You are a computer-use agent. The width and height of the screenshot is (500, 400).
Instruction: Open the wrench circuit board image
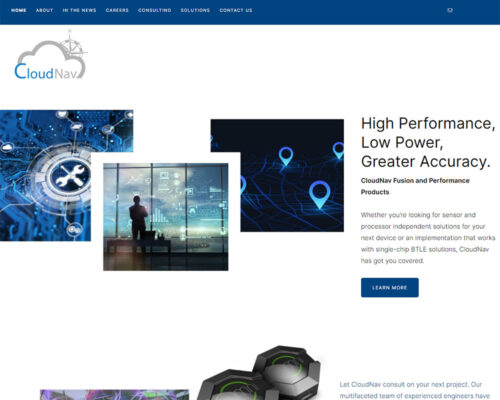[x=45, y=175]
